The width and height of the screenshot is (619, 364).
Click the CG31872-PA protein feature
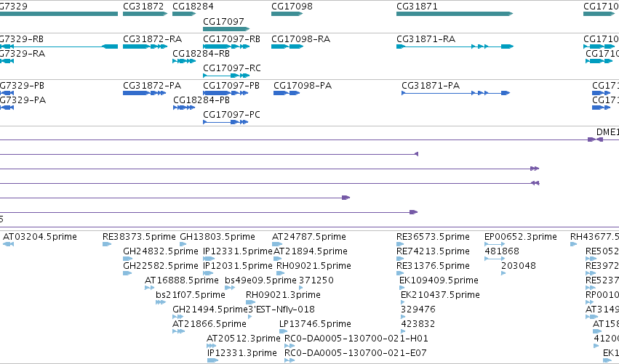[144, 93]
